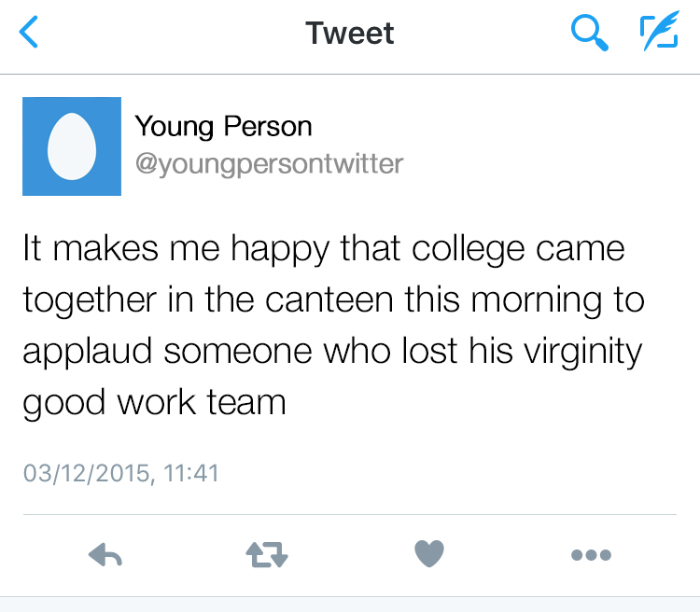Toggle retweet on this tweet

[x=267, y=555]
